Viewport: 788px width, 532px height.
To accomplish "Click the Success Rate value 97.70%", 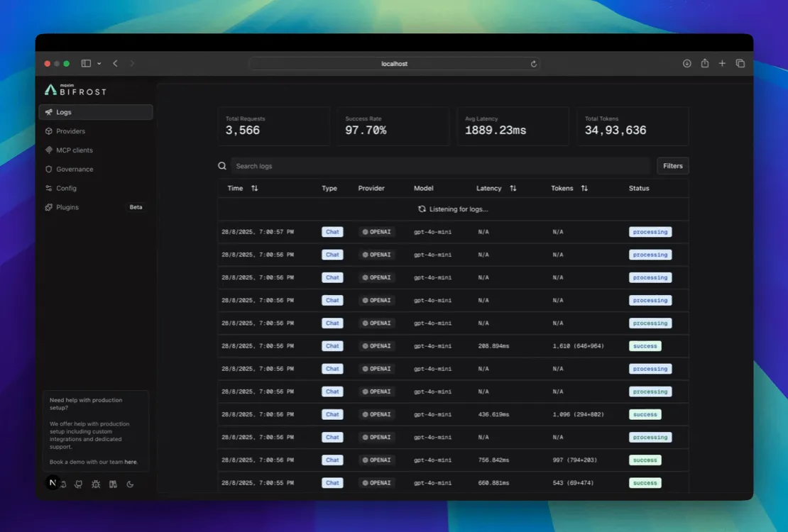I will 366,130.
